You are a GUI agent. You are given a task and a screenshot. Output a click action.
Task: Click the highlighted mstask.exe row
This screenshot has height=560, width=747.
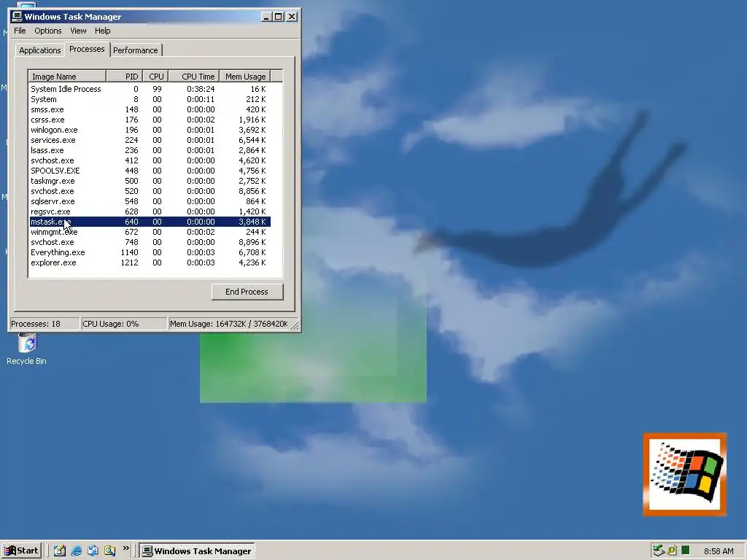[x=150, y=222]
